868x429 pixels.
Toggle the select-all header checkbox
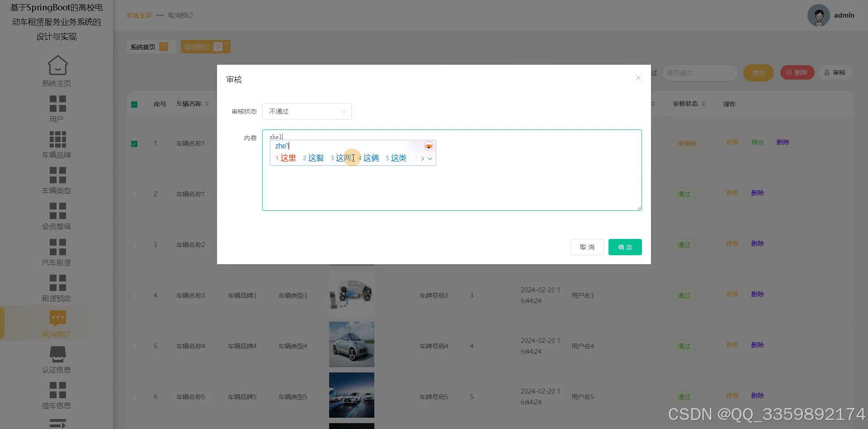(134, 105)
